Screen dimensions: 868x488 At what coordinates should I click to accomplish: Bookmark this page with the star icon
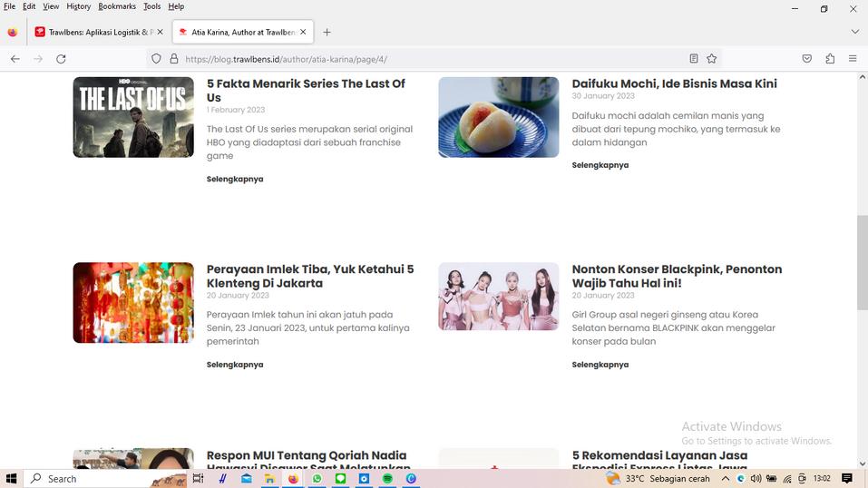click(x=712, y=59)
